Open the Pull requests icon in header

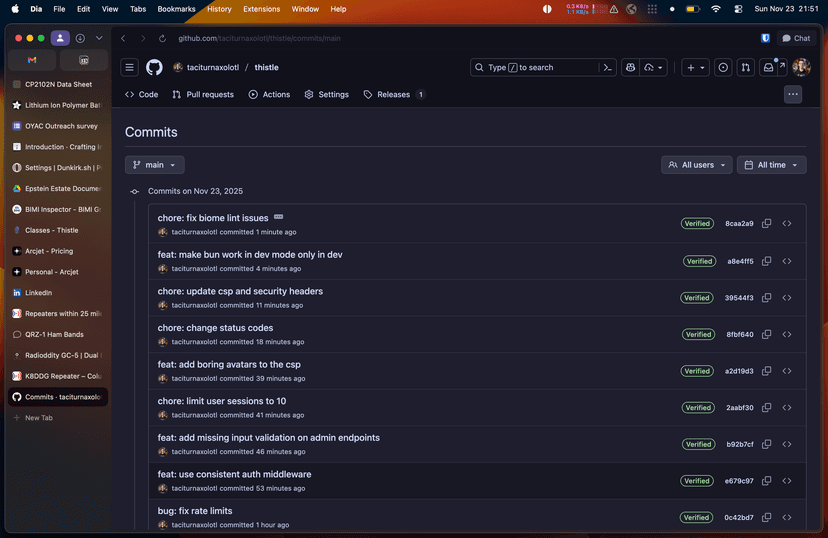(746, 68)
